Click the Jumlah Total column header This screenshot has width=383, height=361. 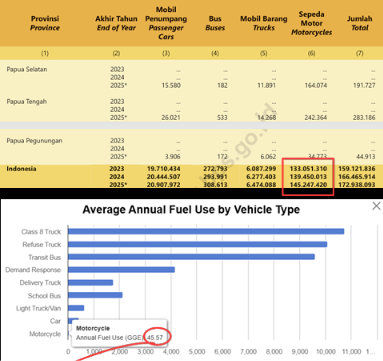360,23
